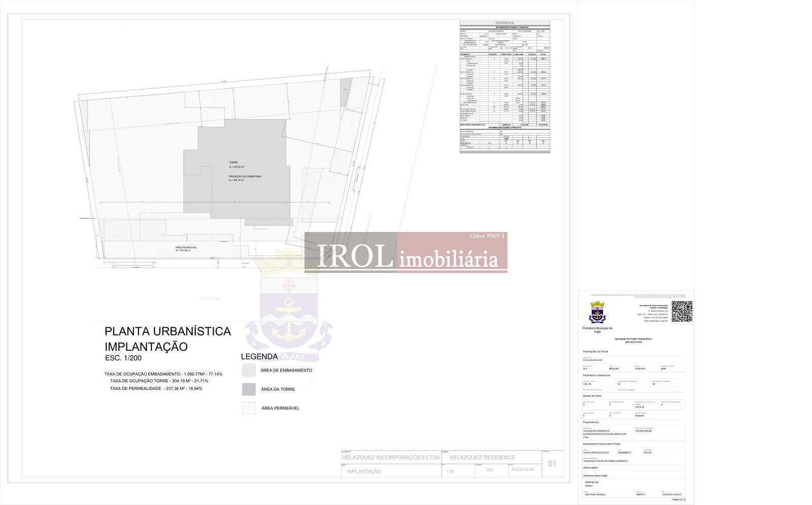Click the large 'IMPLANTAÇÃO' heading under the plan title

point(146,347)
